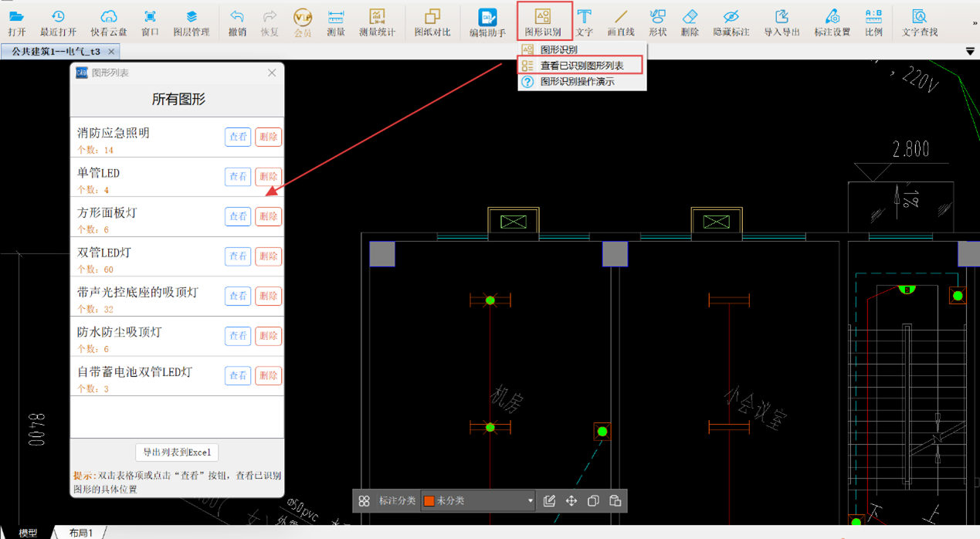Open 图纸对比 drawing comparison
Image resolution: width=980 pixels, height=539 pixels.
coord(432,22)
